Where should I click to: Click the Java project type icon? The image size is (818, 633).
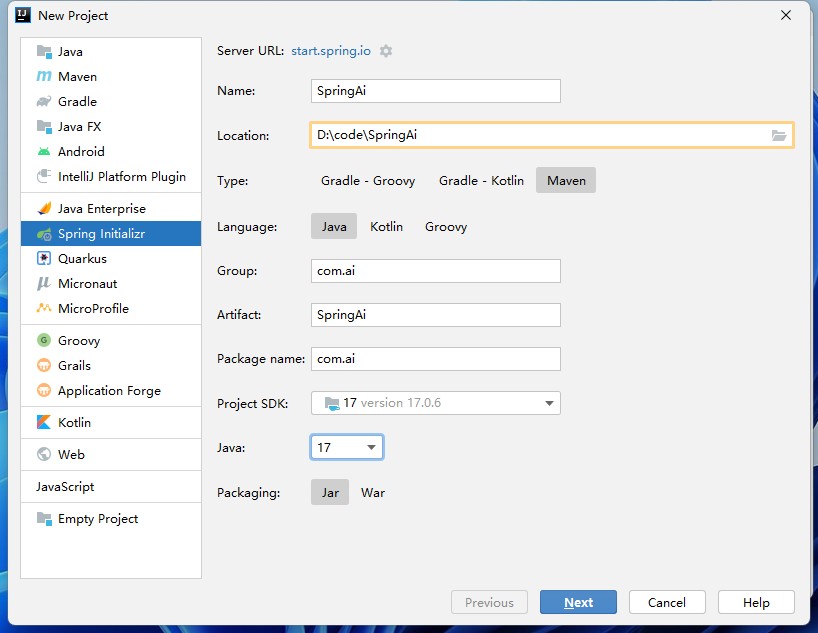coord(44,52)
